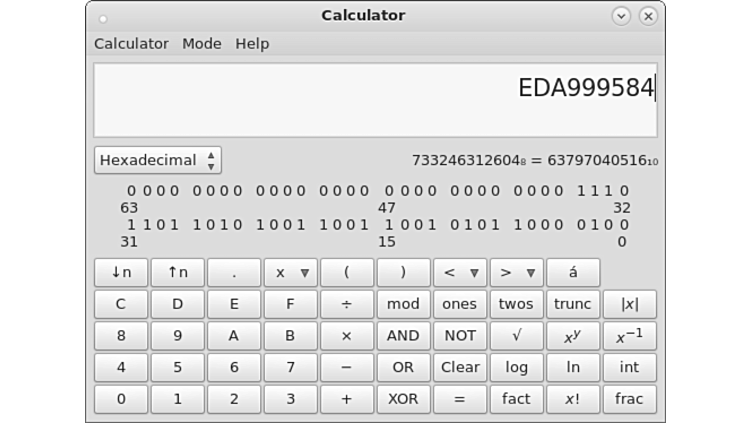This screenshot has width=752, height=423.
Task: Open the Mode menu
Action: [202, 44]
